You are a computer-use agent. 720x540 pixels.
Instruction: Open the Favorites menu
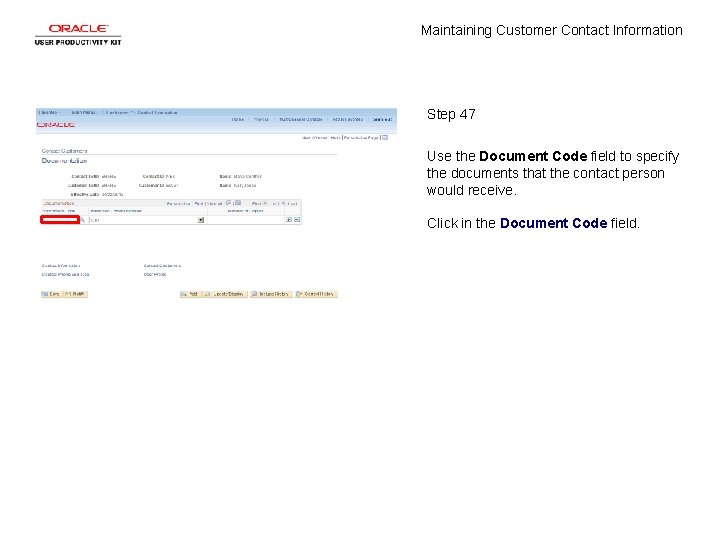click(49, 112)
